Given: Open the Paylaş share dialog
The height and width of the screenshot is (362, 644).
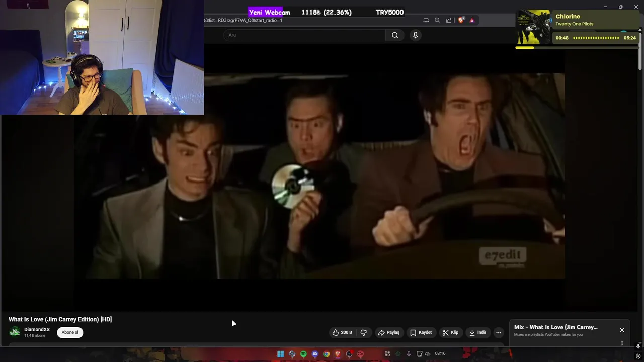Looking at the screenshot, I should [x=389, y=332].
